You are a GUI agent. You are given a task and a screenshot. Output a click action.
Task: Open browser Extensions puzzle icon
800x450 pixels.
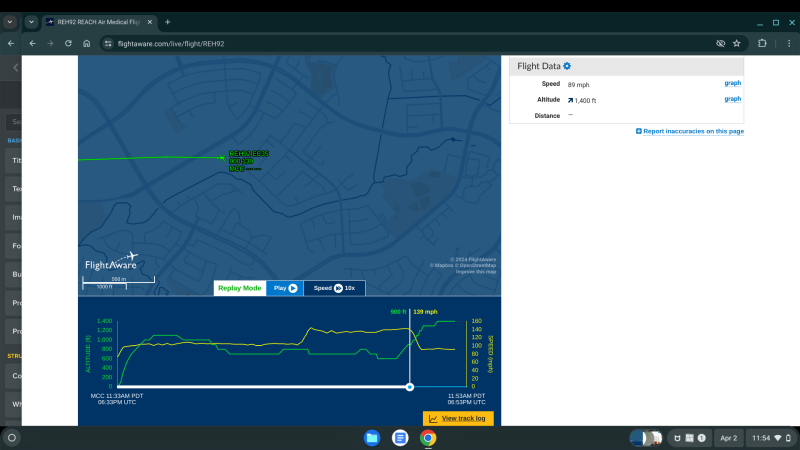coord(762,44)
